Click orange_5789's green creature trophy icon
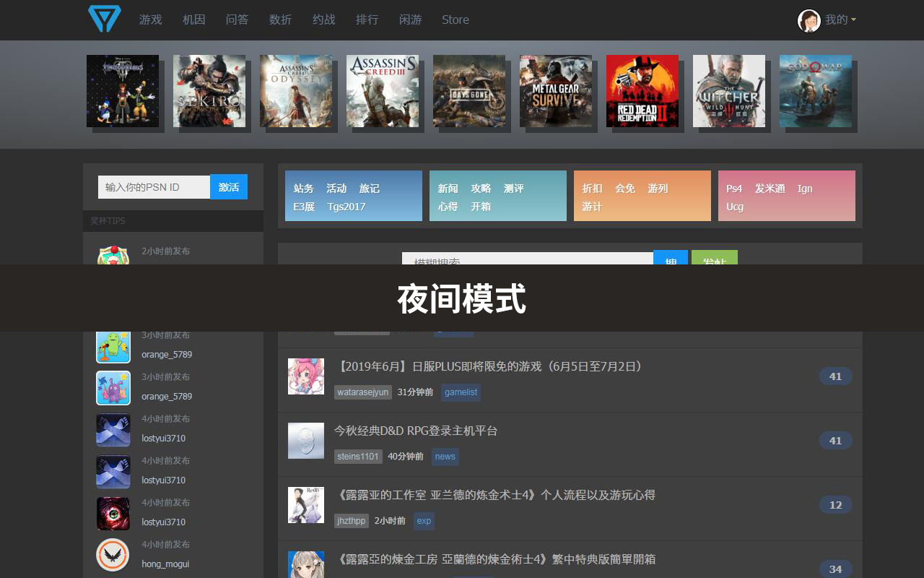 point(113,346)
